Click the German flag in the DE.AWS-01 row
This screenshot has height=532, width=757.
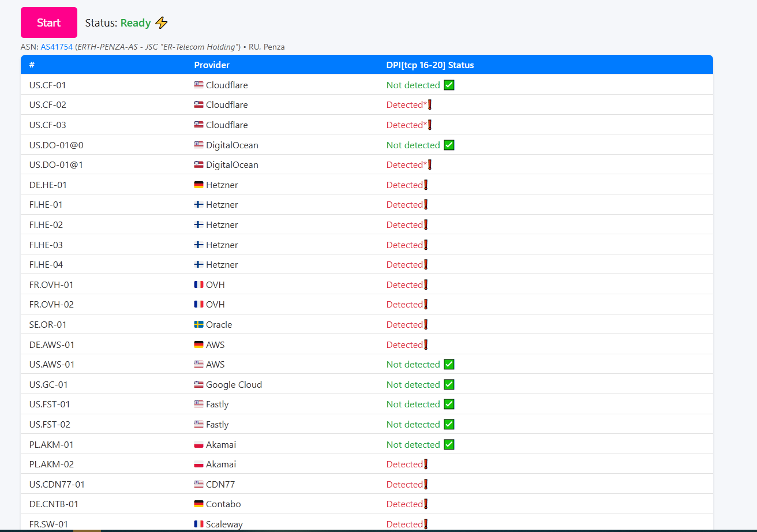198,344
